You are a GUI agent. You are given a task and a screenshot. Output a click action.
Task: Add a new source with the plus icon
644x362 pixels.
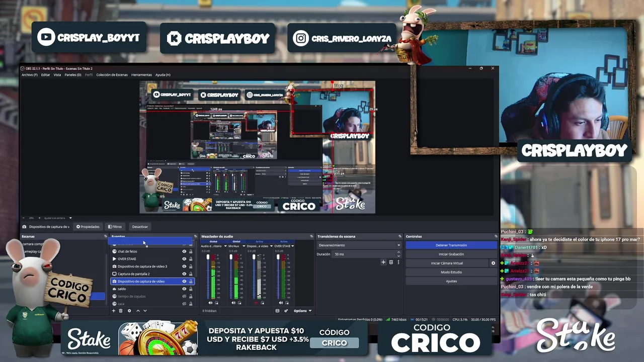[113, 311]
